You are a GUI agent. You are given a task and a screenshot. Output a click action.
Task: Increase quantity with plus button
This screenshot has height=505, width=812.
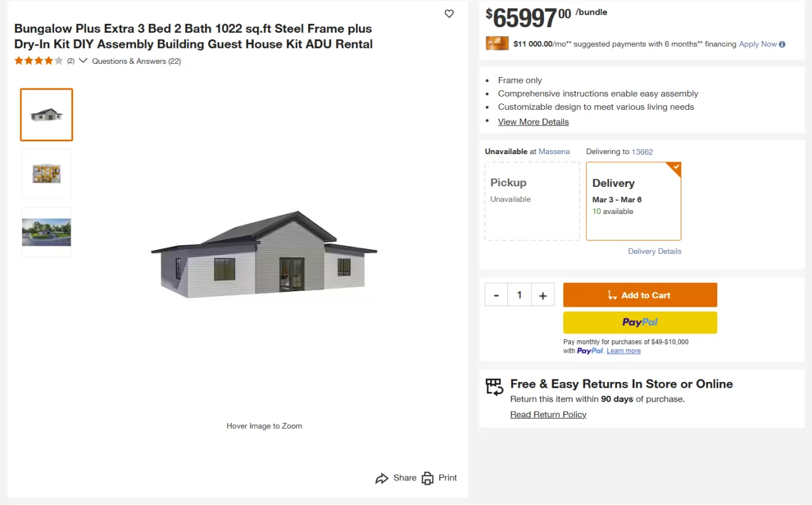543,295
